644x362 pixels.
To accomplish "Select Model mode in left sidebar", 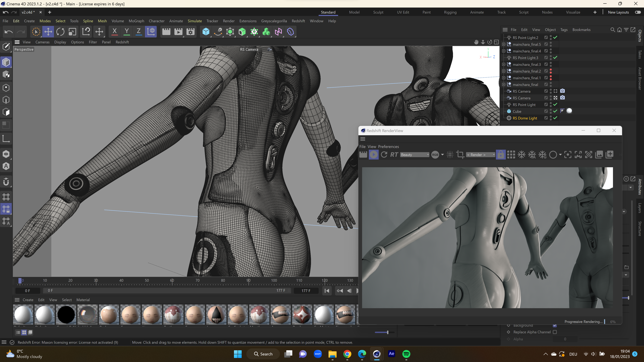I will (6, 62).
